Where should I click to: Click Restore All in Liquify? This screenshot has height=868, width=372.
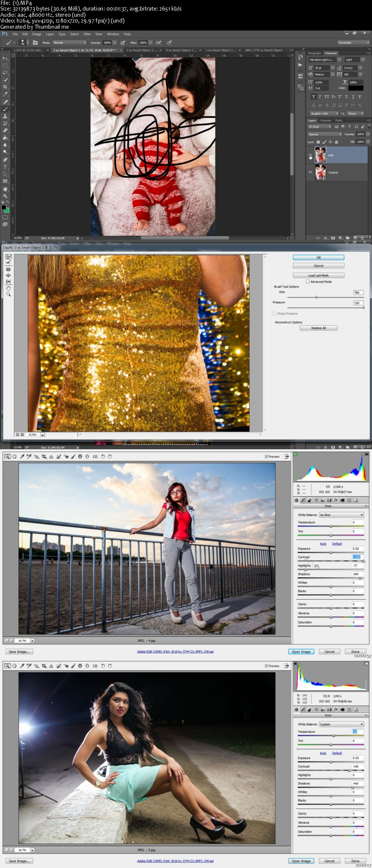pyautogui.click(x=319, y=328)
